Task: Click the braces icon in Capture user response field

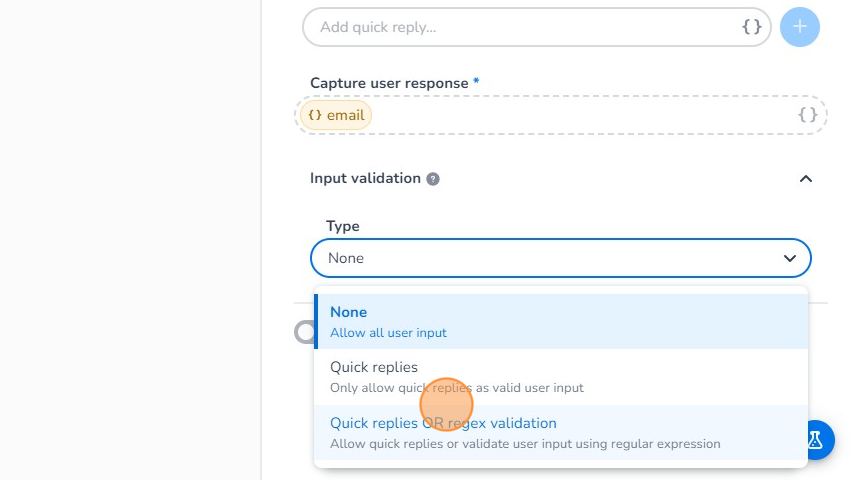Action: coord(808,115)
